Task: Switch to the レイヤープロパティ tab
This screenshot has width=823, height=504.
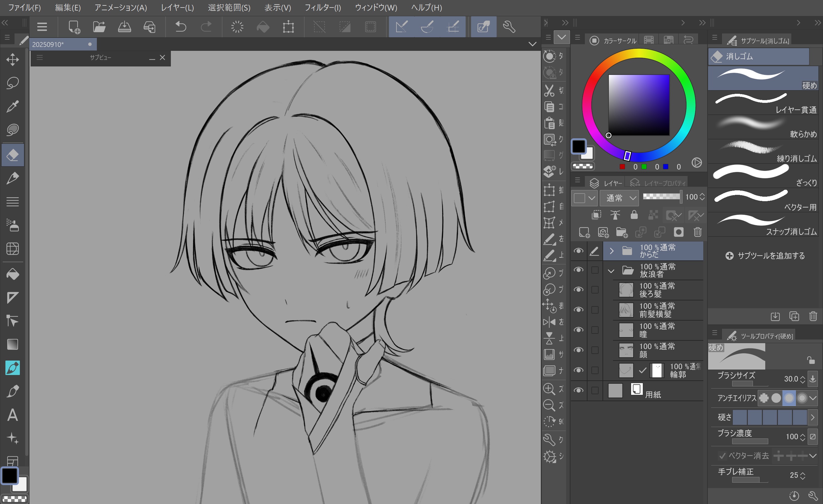Action: pyautogui.click(x=658, y=183)
